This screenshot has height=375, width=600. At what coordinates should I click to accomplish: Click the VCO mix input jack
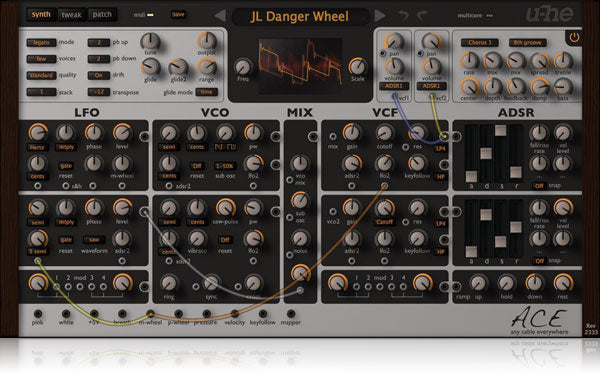pyautogui.click(x=290, y=180)
